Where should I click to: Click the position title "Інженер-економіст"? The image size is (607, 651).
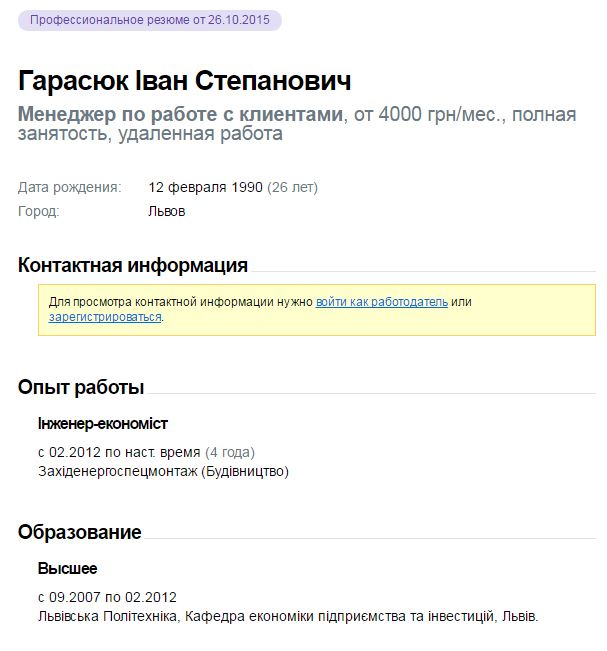click(x=103, y=424)
